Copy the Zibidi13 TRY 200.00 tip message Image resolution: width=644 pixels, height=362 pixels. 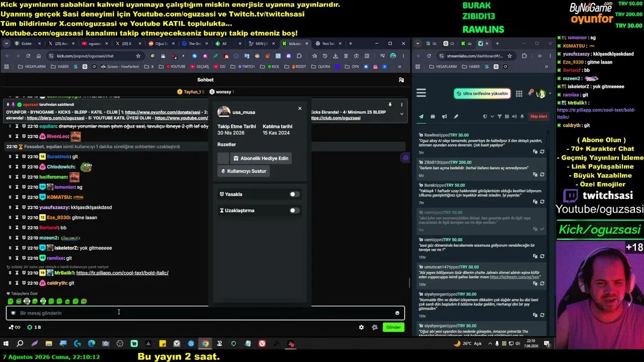coord(535,174)
